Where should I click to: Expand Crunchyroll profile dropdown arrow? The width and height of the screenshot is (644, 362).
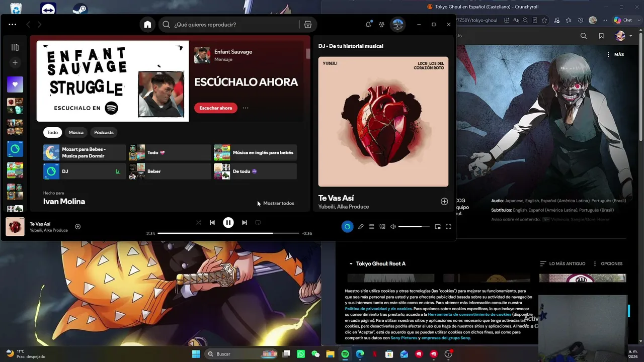631,36
